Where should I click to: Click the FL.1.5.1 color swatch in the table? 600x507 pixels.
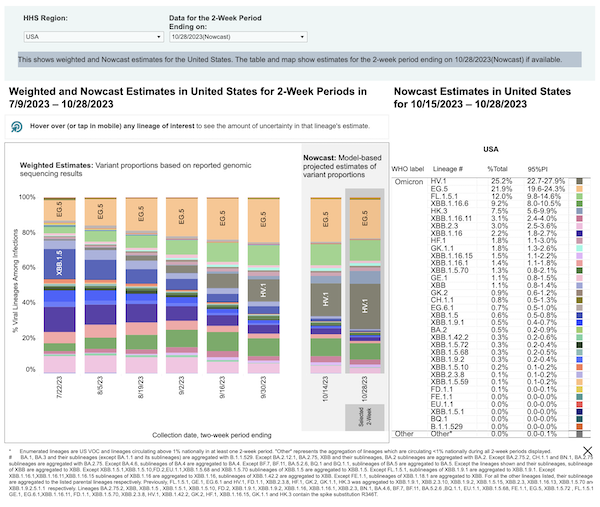580,197
